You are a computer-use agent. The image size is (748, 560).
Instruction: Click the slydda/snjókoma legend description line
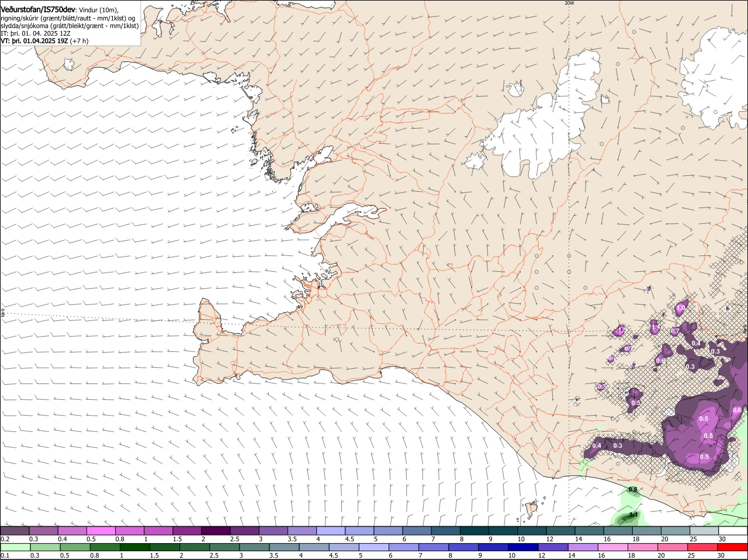click(70, 26)
